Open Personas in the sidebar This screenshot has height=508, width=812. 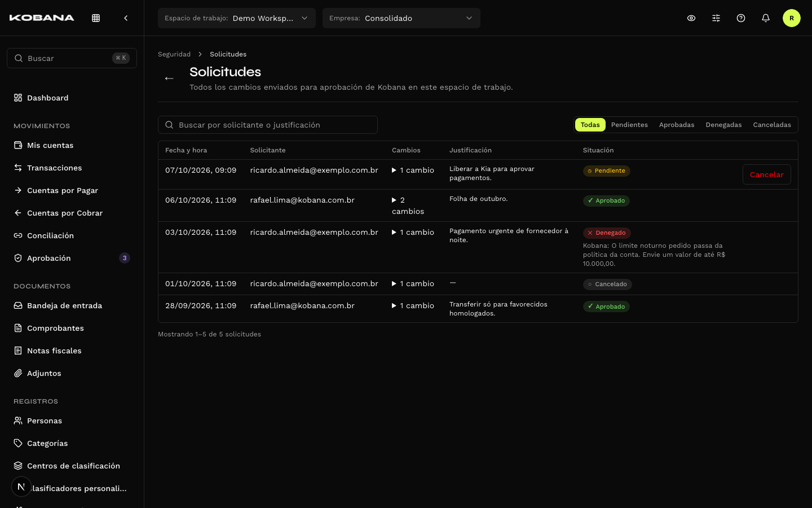(72, 421)
